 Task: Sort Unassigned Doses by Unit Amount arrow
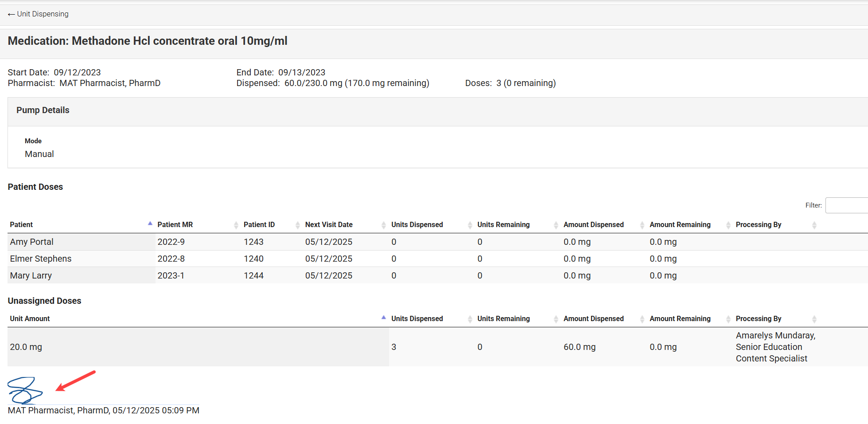click(x=383, y=318)
